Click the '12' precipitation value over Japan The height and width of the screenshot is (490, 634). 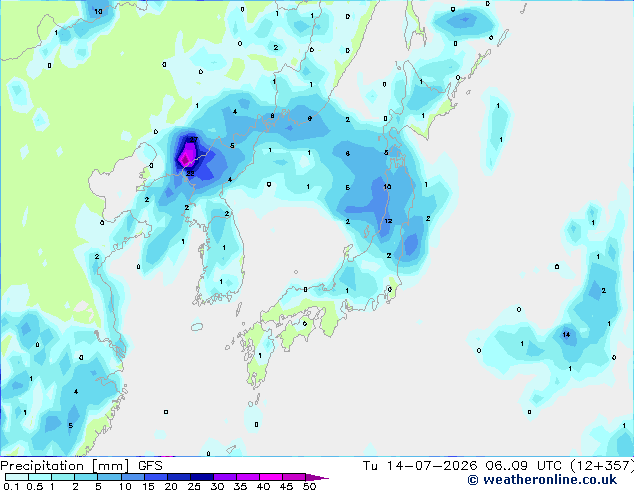coord(388,221)
